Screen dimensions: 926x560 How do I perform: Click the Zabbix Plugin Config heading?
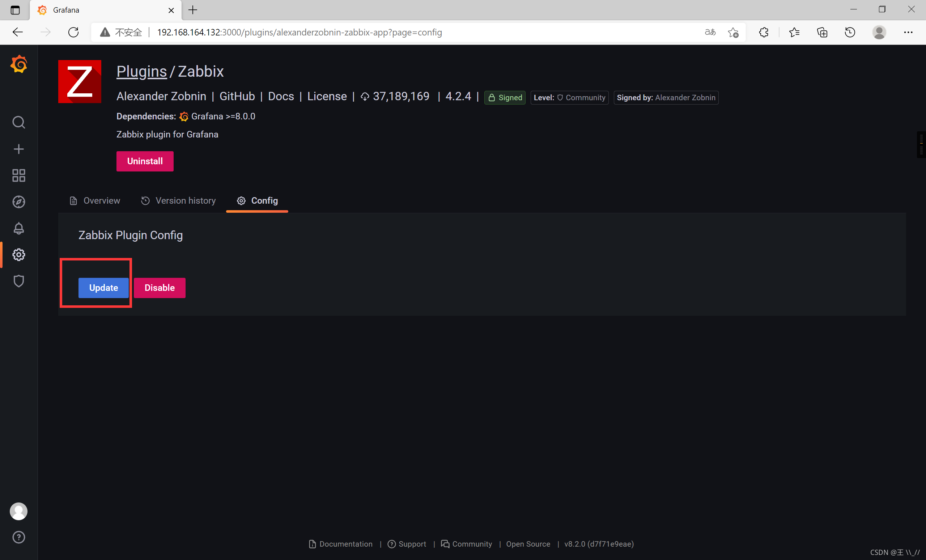point(131,235)
